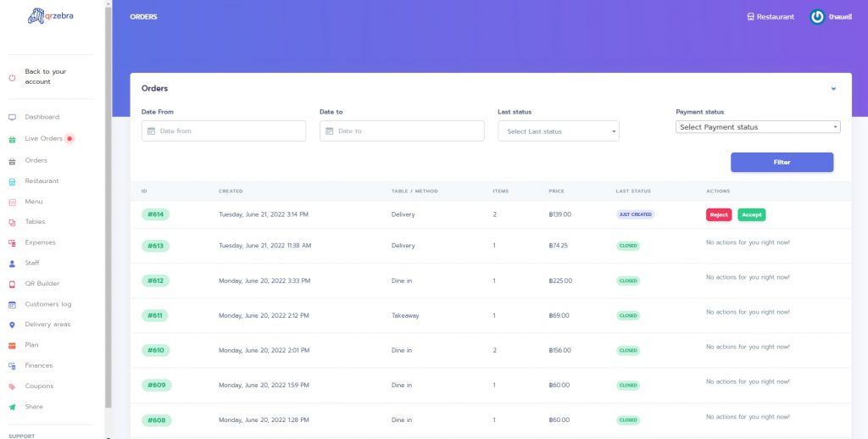Viewport: 868px width, 439px height.
Task: Click the ฿225.00 price cell
Action: [x=561, y=281]
